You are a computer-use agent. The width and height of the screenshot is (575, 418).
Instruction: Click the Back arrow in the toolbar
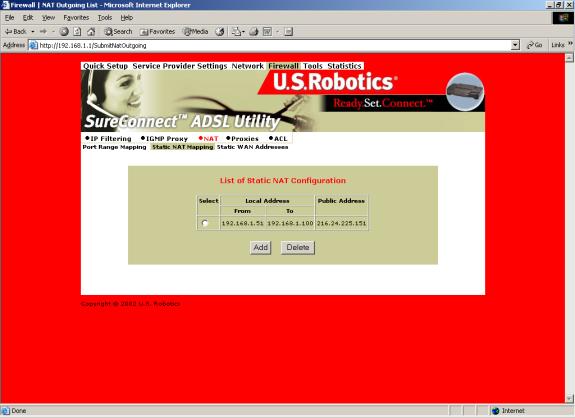coord(15,32)
